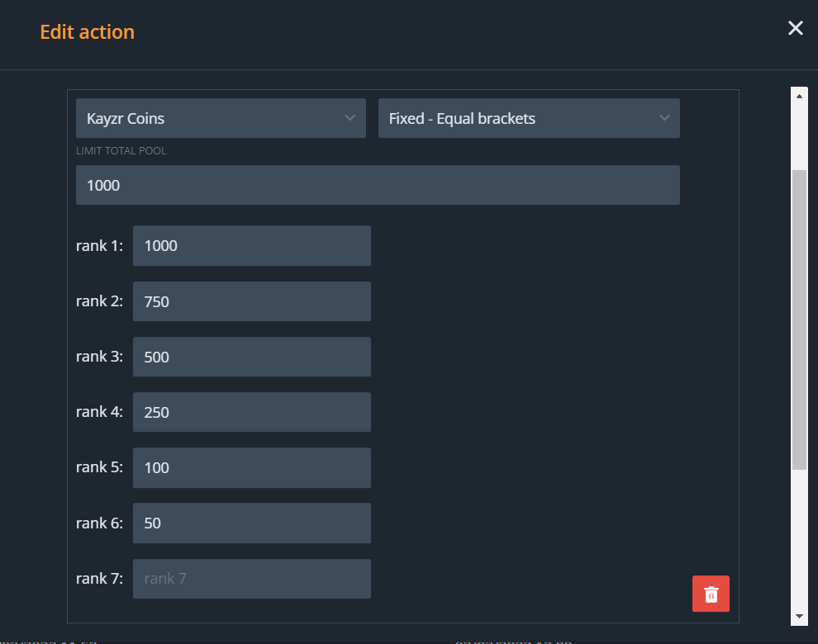This screenshot has width=818, height=644.
Task: Click the LIMIT TOTAL POOL label
Action: coord(122,151)
